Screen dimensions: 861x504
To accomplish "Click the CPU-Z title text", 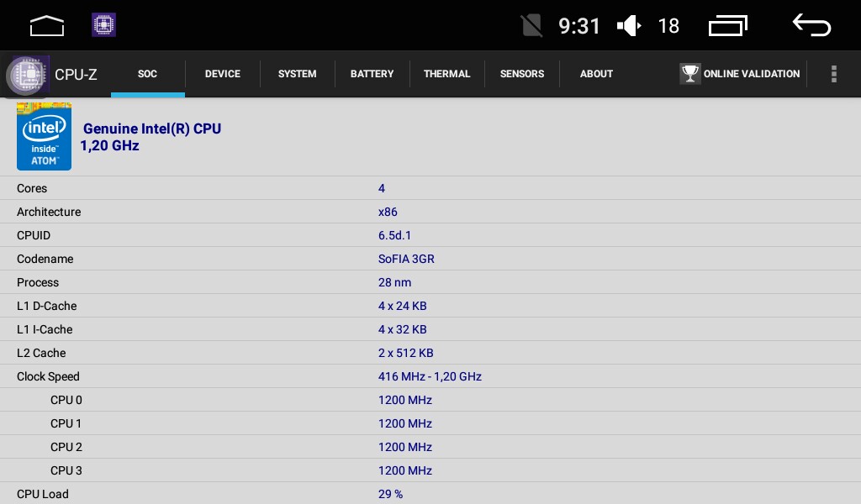I will pyautogui.click(x=76, y=75).
